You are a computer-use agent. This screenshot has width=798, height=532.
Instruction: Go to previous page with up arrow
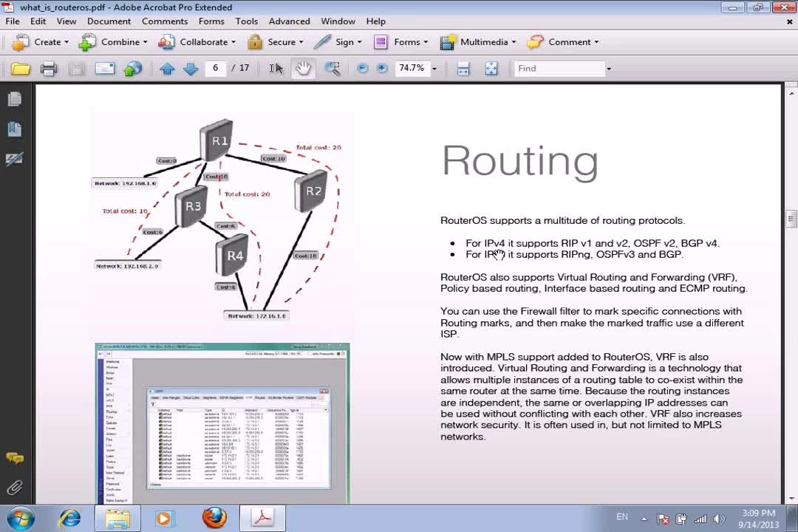coord(167,69)
